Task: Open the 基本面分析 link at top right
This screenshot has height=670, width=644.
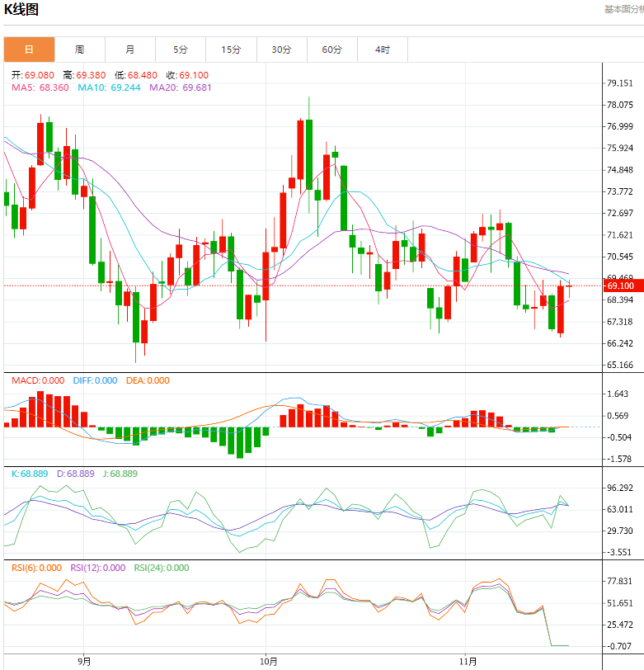Action: pos(623,9)
